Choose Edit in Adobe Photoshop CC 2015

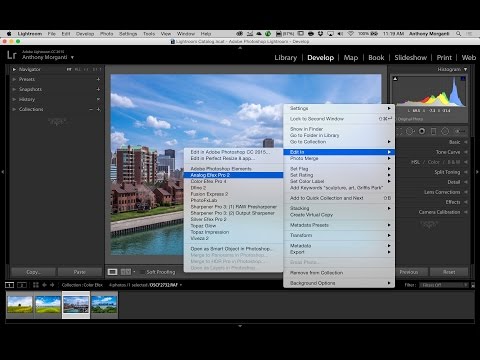tap(233, 152)
